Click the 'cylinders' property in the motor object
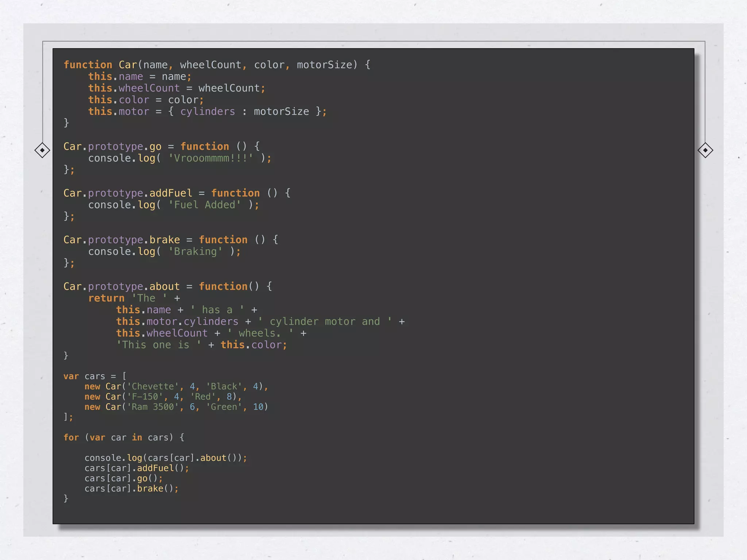This screenshot has width=747, height=560. (x=208, y=112)
